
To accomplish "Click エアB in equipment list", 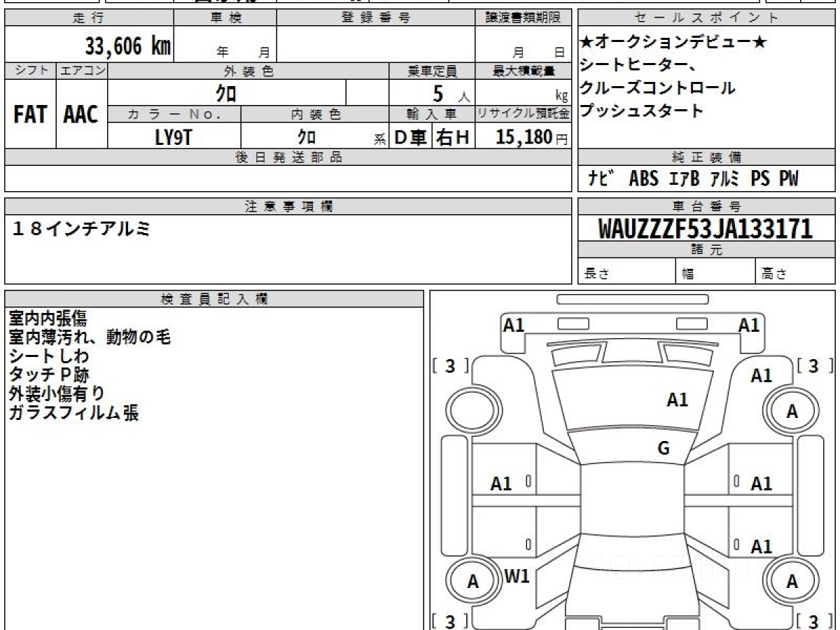I will click(x=684, y=179).
